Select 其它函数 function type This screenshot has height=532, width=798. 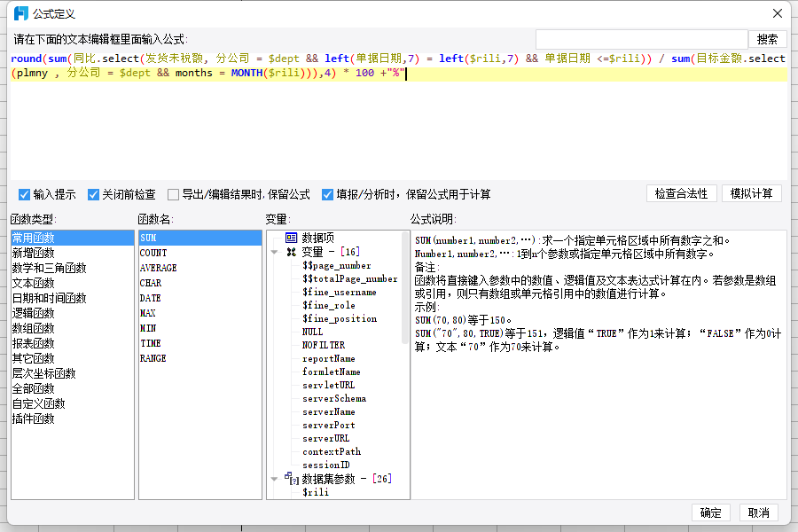pyautogui.click(x=73, y=358)
